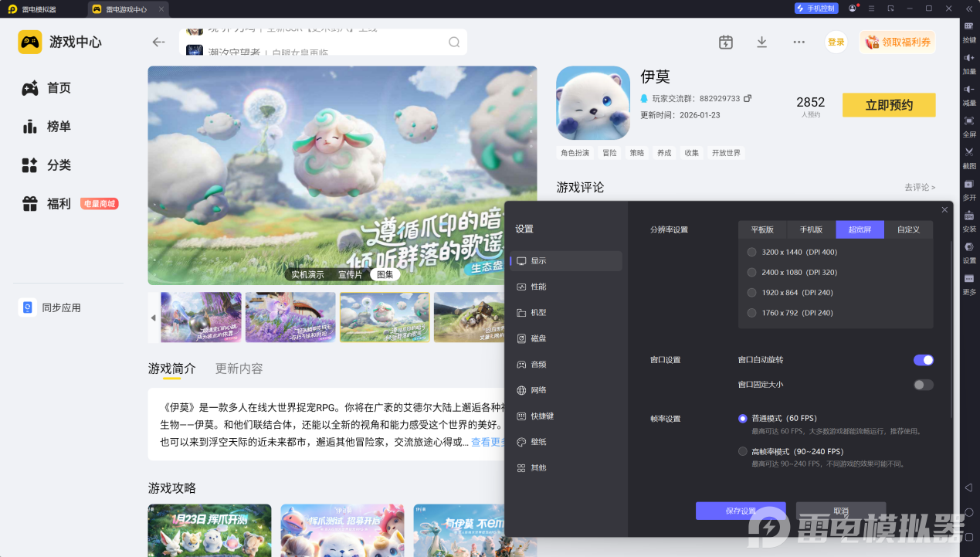980x557 pixels.
Task: Click the 登录 login button
Action: click(x=836, y=42)
